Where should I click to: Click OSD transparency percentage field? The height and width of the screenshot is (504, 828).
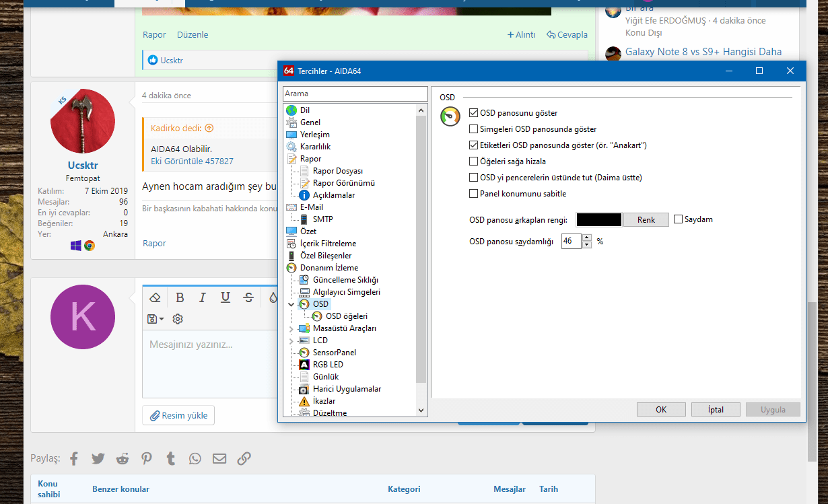click(572, 241)
